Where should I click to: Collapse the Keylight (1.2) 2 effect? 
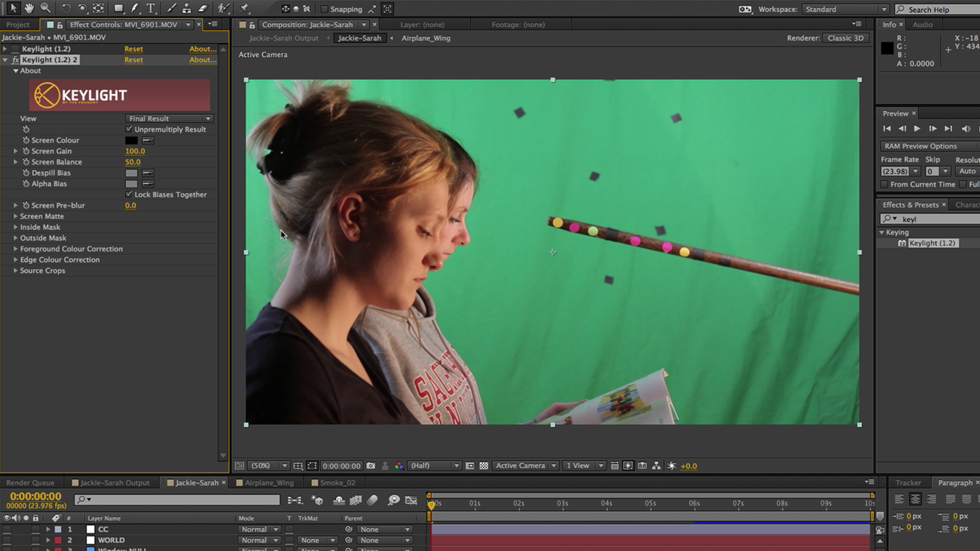pos(5,60)
